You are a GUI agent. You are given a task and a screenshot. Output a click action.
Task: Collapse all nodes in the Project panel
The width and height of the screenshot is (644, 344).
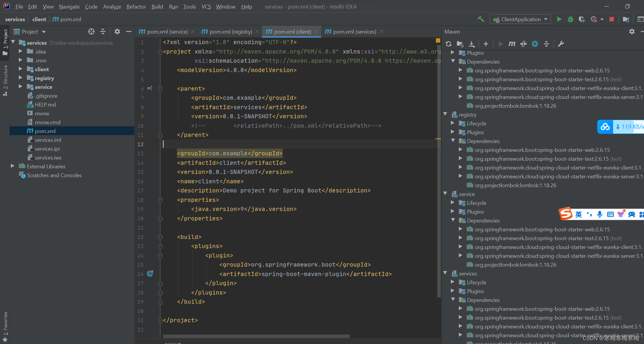tap(103, 31)
